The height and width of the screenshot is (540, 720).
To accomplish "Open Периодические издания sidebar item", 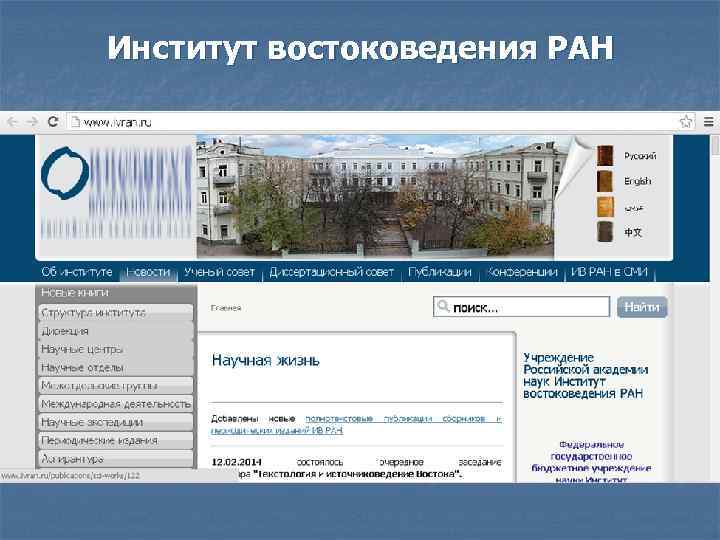I will point(116,441).
